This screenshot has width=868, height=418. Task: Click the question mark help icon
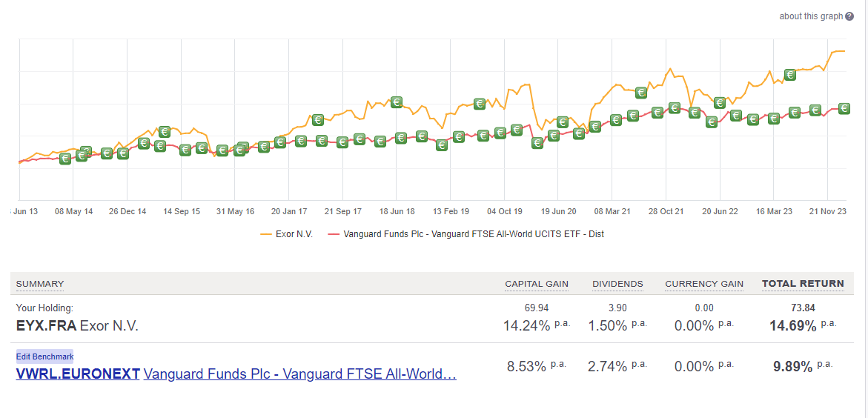click(849, 16)
